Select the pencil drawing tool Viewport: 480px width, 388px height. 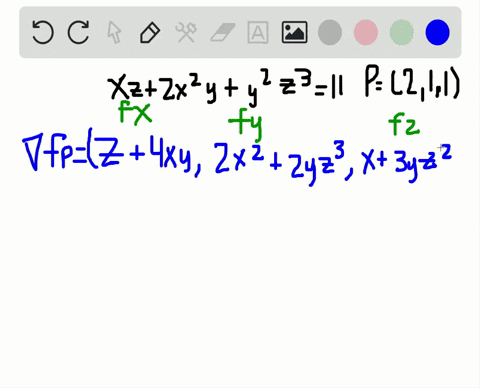150,32
